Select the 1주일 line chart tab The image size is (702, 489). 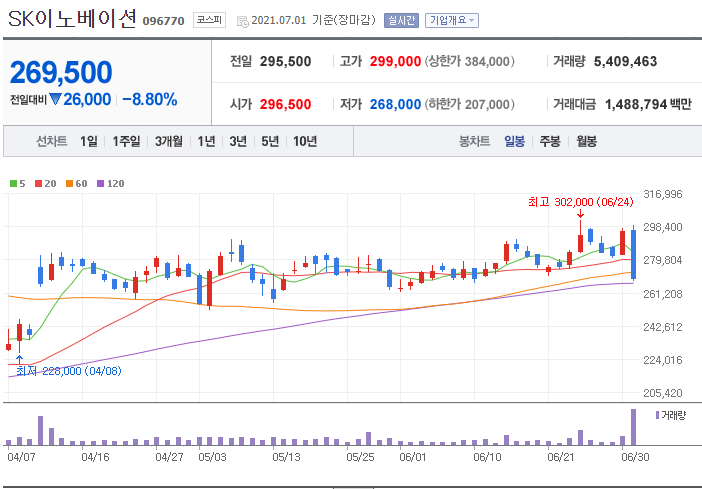(126, 142)
